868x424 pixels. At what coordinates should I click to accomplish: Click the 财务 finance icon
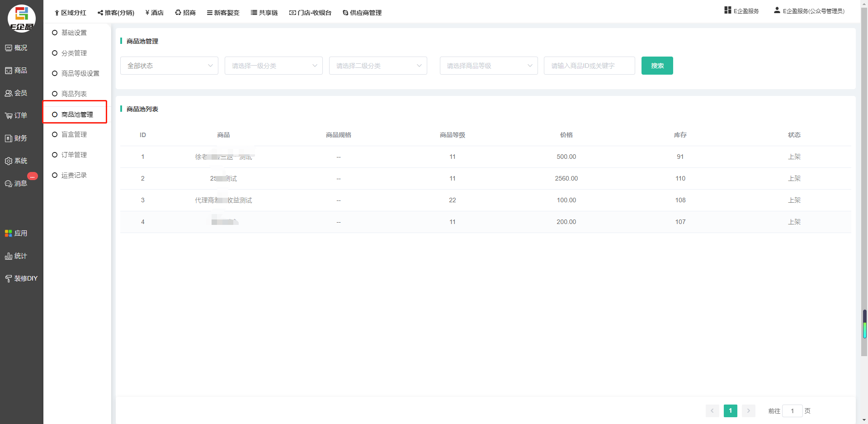tap(9, 138)
